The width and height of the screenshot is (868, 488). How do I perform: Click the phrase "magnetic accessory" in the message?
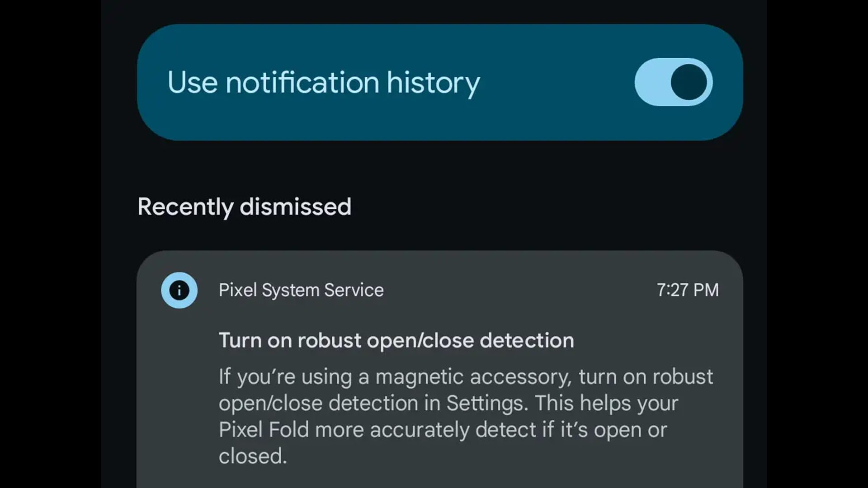tap(474, 377)
